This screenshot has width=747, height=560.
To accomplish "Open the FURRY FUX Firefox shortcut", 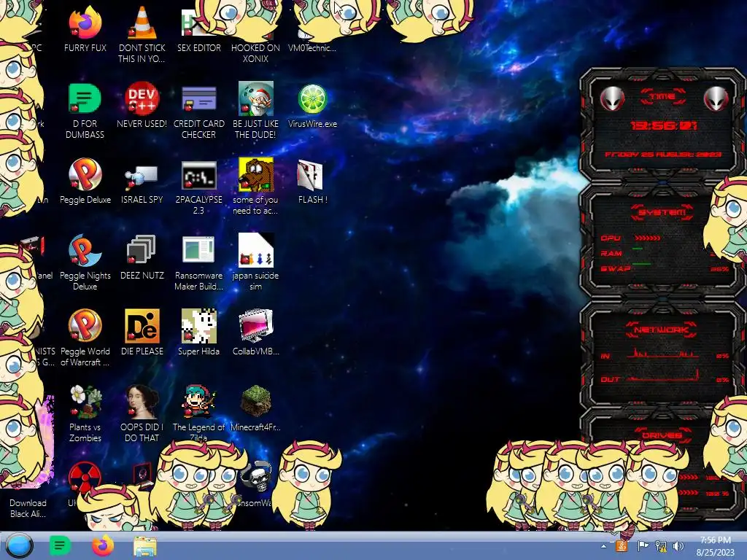I will point(85,23).
